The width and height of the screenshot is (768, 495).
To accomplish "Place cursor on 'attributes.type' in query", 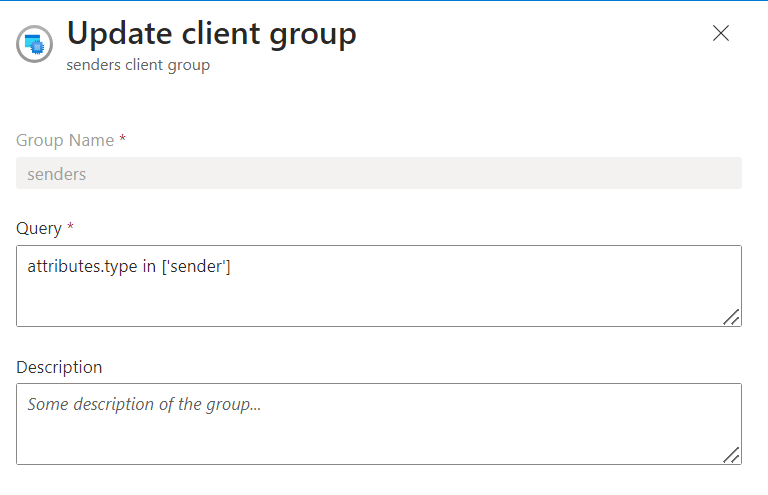I will [82, 267].
